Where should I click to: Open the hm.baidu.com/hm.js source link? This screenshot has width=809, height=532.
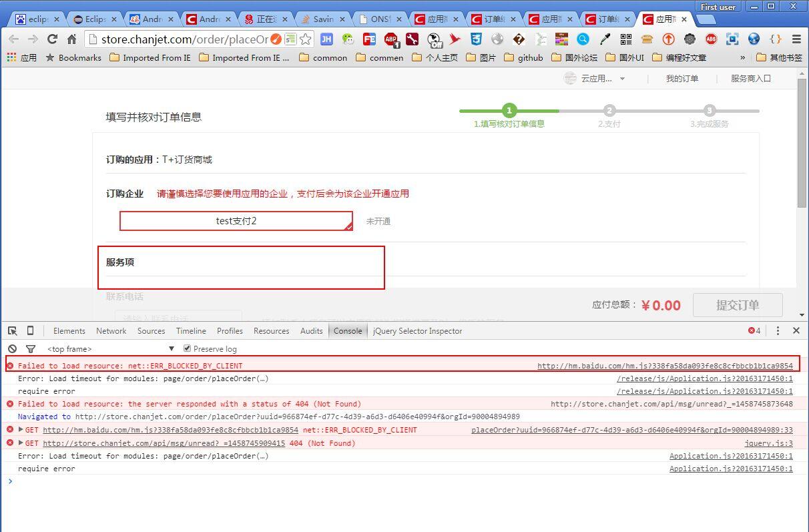pos(665,366)
